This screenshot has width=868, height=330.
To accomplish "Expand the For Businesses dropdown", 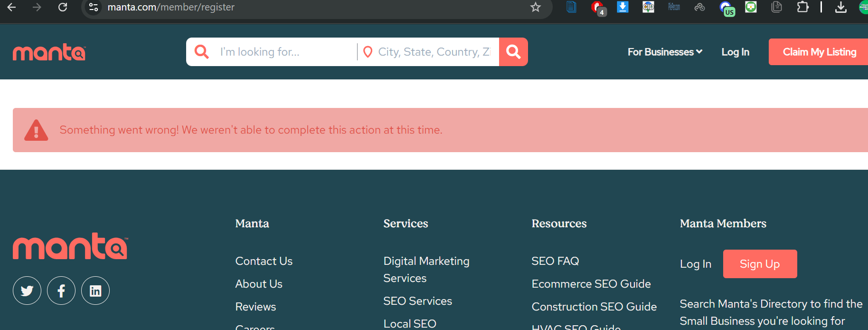I will 665,52.
